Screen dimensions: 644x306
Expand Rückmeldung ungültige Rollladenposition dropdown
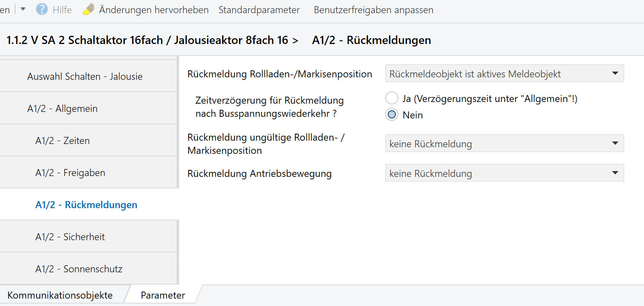point(504,144)
